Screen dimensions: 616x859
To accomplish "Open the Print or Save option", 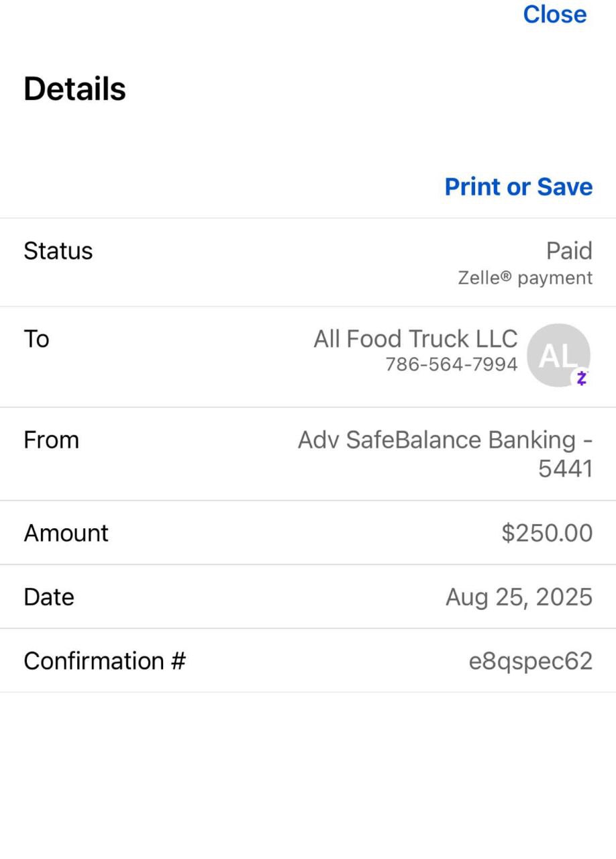I will coord(518,187).
